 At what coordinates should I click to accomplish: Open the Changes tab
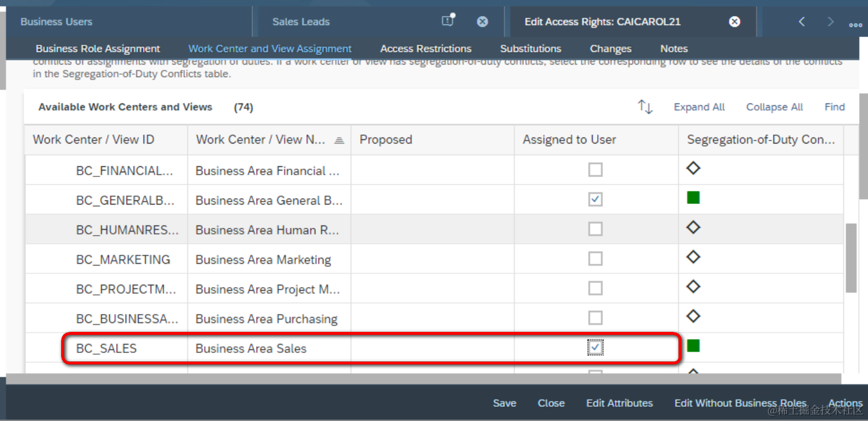tap(611, 49)
